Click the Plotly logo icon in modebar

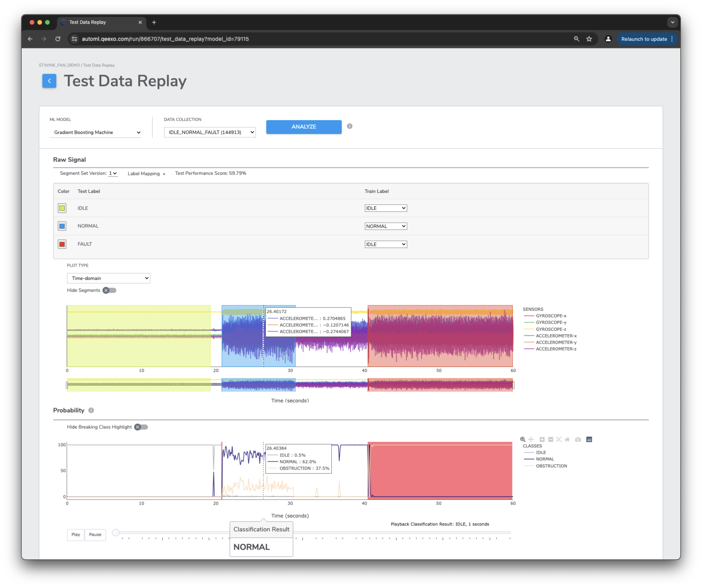tap(589, 439)
